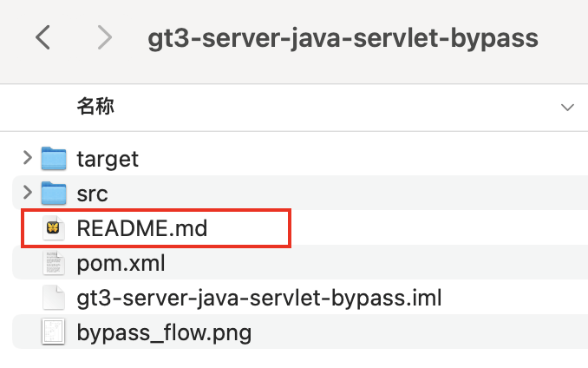The image size is (588, 368).
Task: Select the README.md file name
Action: [142, 228]
